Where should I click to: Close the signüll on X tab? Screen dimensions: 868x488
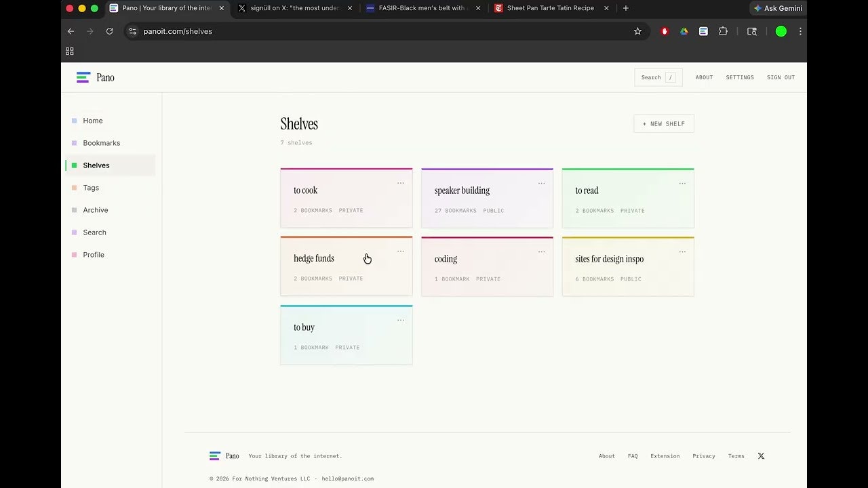coord(350,8)
